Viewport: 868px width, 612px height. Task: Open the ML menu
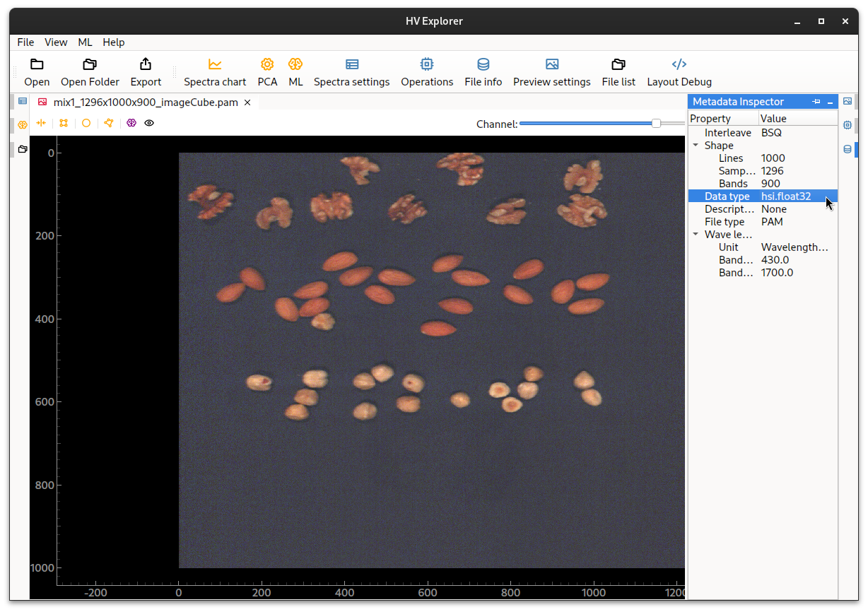tap(85, 42)
